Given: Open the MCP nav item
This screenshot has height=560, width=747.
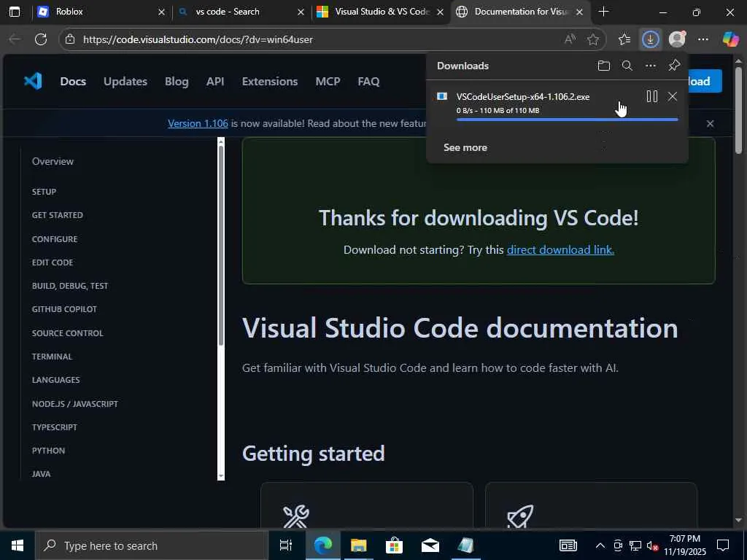Looking at the screenshot, I should (x=328, y=82).
